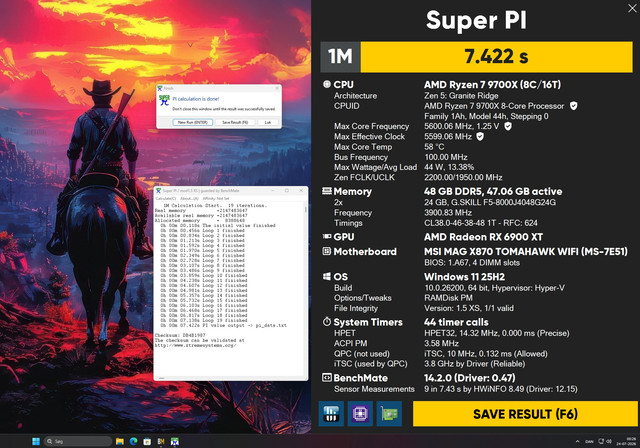Click the BenchMate section icon
Viewport: 640px width, 448px height.
327,377
